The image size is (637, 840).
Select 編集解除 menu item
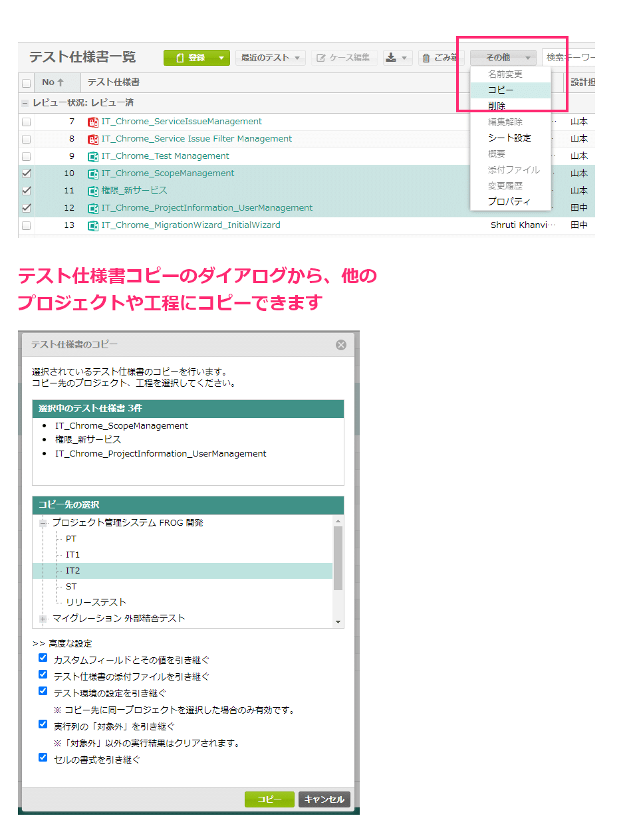coord(511,122)
